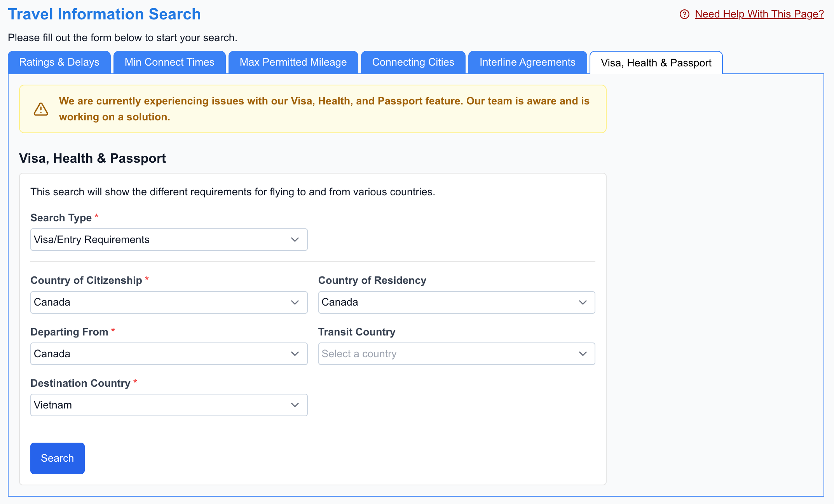The image size is (834, 504).
Task: Open the Max Permitted Mileage tab
Action: (293, 62)
